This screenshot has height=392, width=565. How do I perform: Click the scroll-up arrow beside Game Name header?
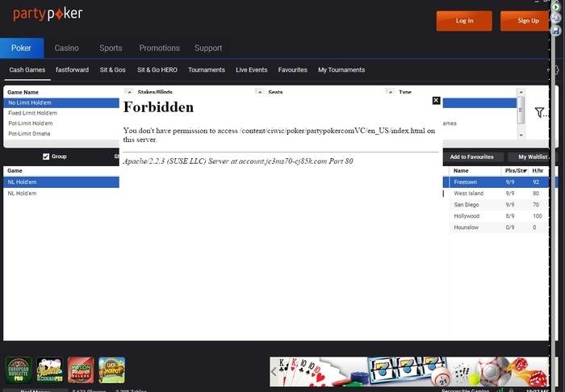tap(129, 92)
